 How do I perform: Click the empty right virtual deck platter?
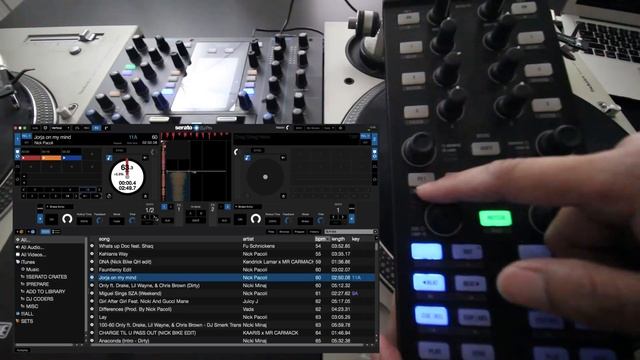pos(265,177)
